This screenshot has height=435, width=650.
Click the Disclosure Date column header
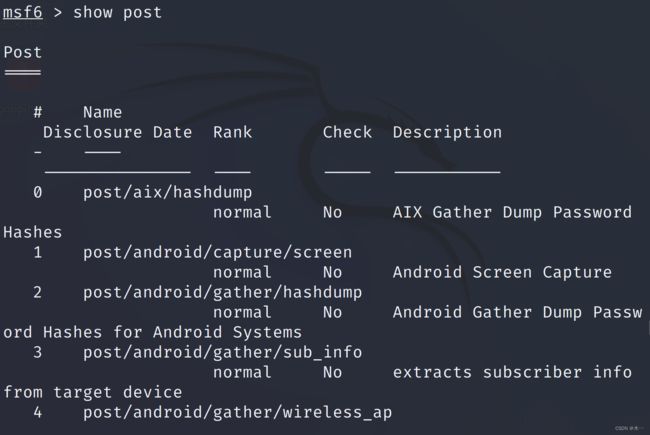coord(118,132)
